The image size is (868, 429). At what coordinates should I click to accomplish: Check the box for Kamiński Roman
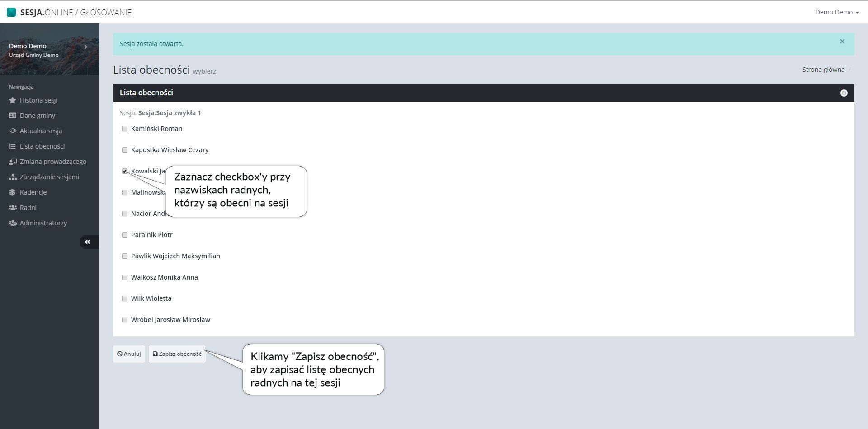click(x=125, y=129)
